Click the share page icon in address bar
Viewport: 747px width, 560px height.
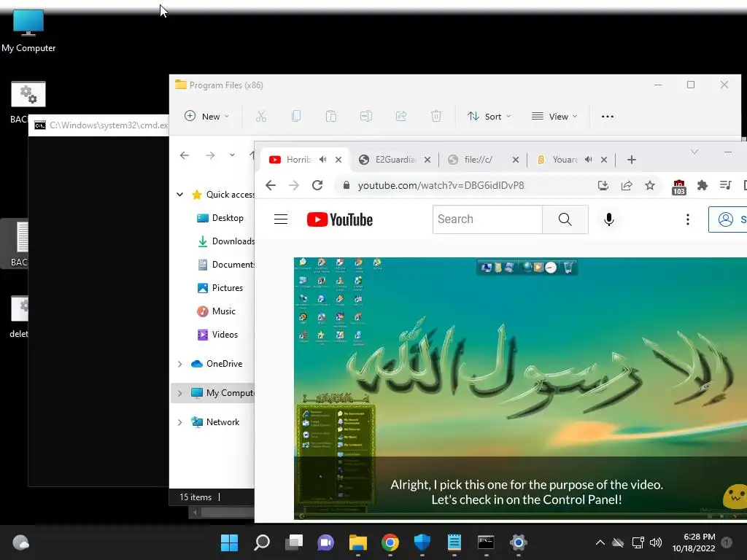point(627,186)
